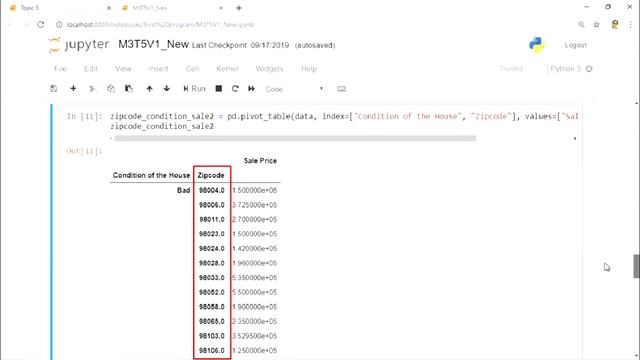This screenshot has height=360, width=640.
Task: Select zipcode 98011.0 cell
Action: click(212, 219)
